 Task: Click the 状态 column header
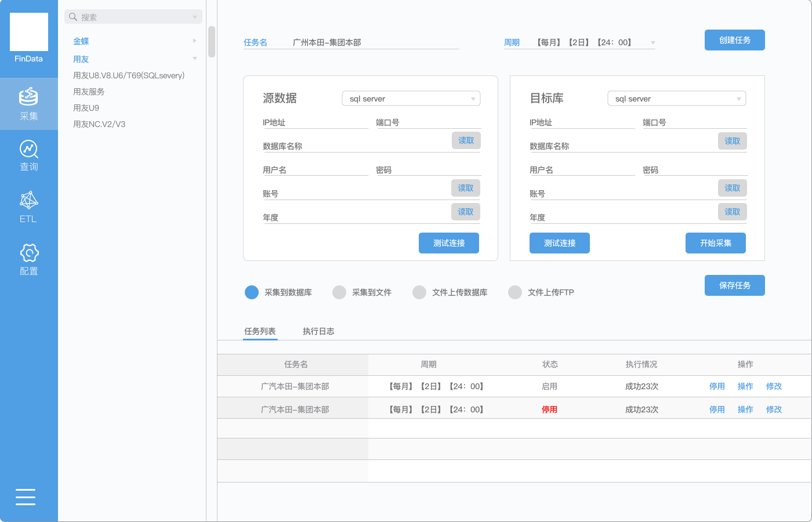click(550, 364)
